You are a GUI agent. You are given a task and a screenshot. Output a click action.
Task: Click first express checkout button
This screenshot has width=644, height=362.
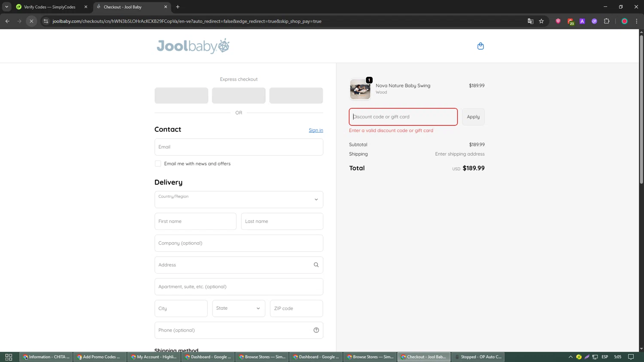click(x=181, y=96)
